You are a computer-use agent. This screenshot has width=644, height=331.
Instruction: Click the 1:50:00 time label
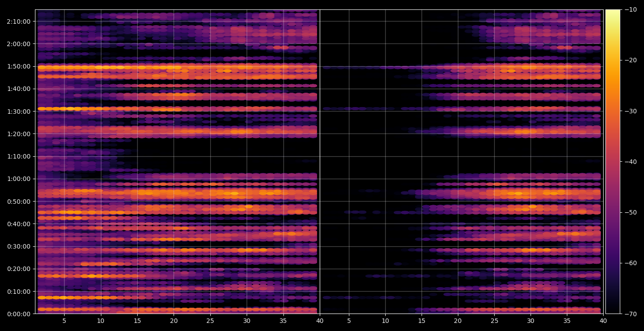point(18,66)
